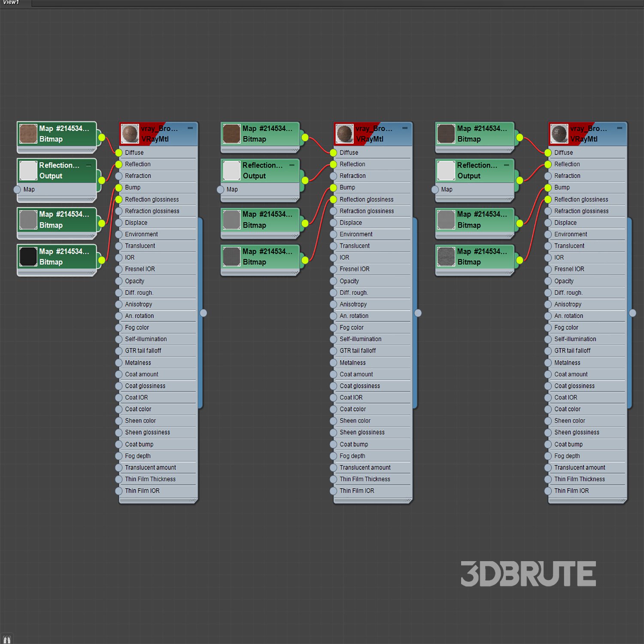Click Bump input socket on rightmost VRayMtl

pyautogui.click(x=548, y=188)
